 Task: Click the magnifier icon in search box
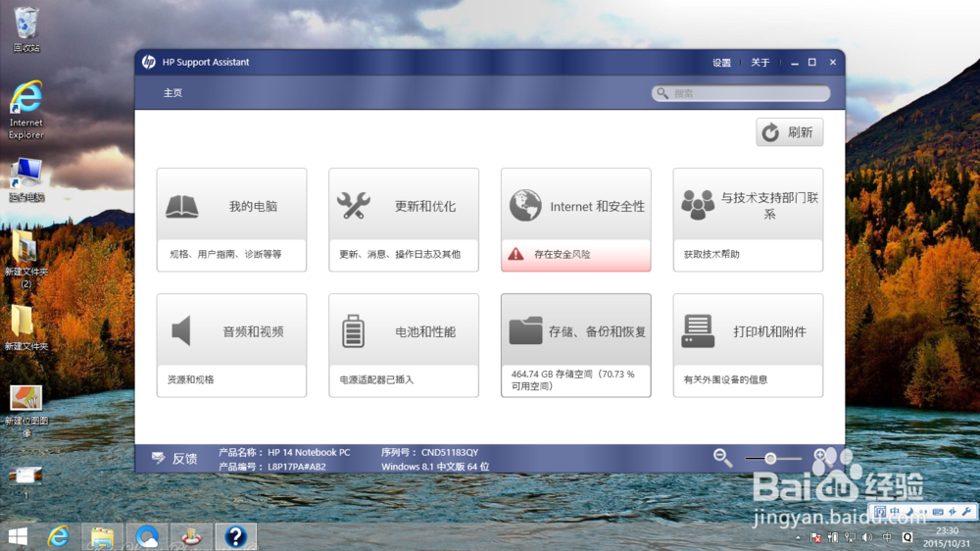662,93
